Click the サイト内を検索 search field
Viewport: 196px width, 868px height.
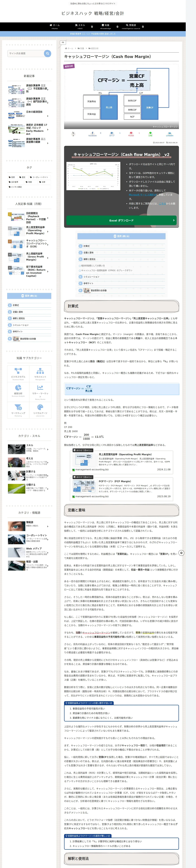pyautogui.click(x=26, y=53)
